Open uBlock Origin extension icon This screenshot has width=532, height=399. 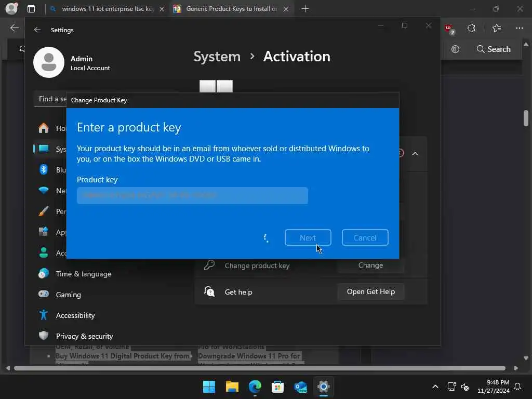pos(450,29)
